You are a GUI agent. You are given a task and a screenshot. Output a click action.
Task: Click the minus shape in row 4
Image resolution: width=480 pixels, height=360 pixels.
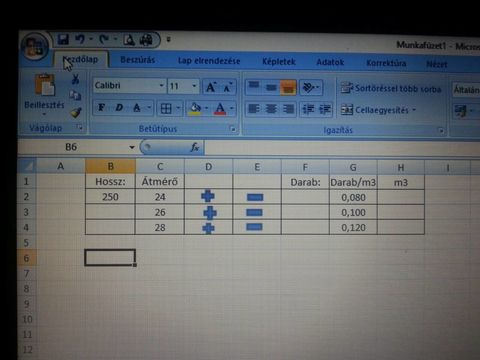tap(254, 227)
